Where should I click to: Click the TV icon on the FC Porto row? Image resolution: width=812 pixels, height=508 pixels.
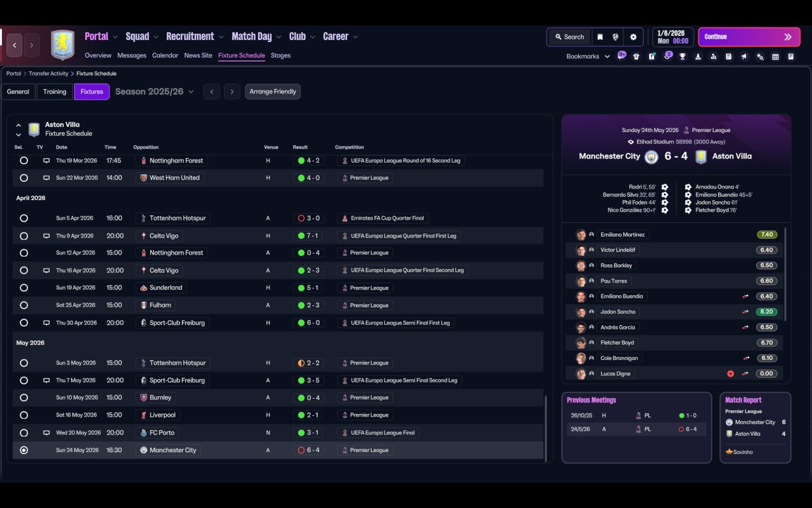tap(46, 432)
